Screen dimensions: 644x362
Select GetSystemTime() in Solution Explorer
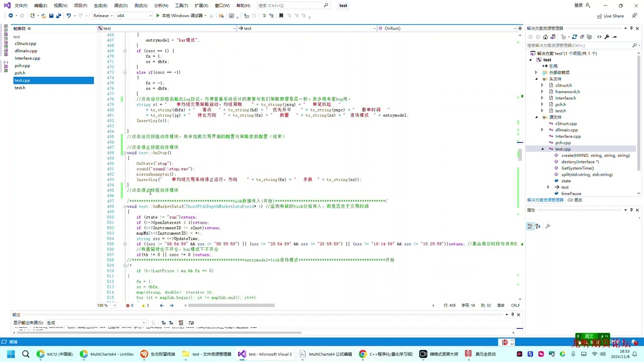pos(577,168)
